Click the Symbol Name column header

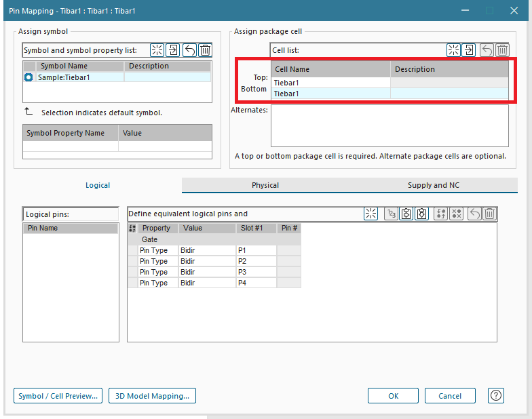[x=80, y=66]
